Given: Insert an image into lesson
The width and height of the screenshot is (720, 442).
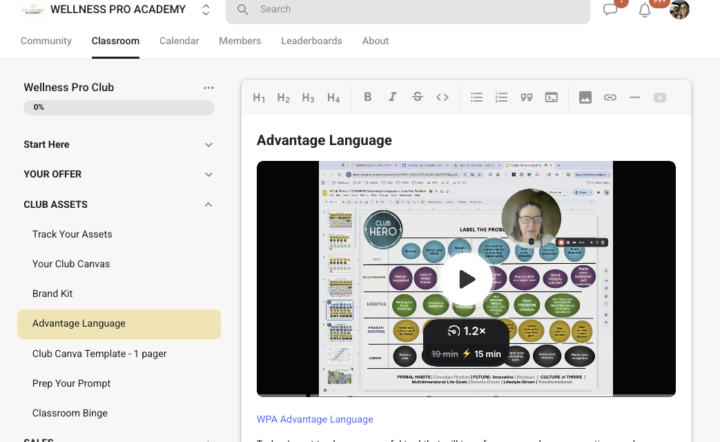Looking at the screenshot, I should pyautogui.click(x=585, y=97).
